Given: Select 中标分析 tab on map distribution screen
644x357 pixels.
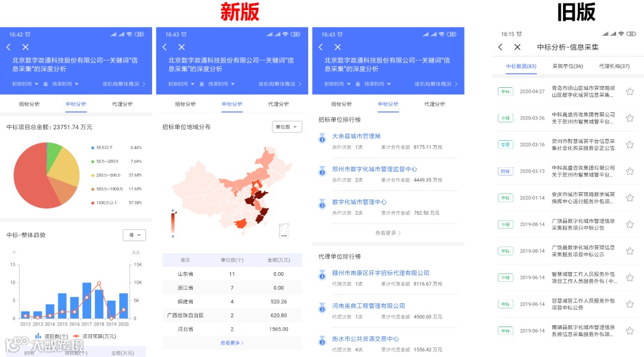Looking at the screenshot, I should pos(232,104).
